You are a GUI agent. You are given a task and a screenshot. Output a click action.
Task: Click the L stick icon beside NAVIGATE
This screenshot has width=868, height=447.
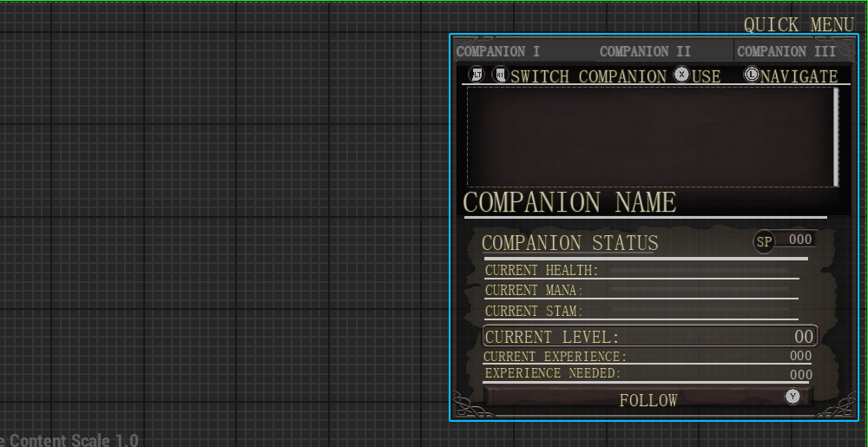751,74
